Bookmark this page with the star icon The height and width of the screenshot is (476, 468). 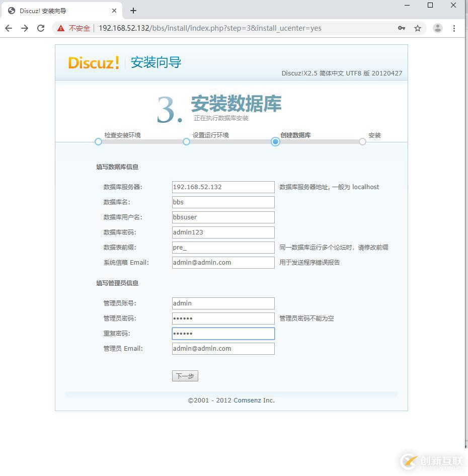click(x=418, y=28)
